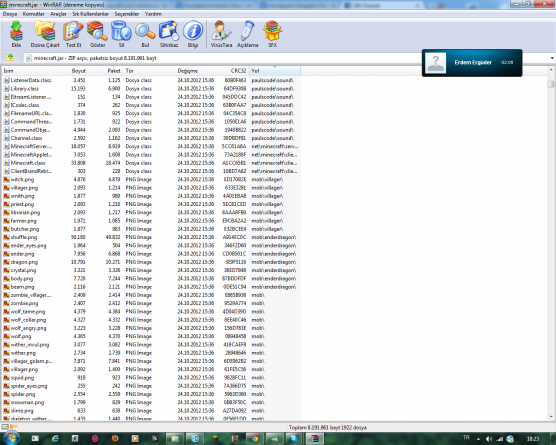Screen dimensions: 556x445
Task: Sort by the Boyut column header
Action: point(72,71)
